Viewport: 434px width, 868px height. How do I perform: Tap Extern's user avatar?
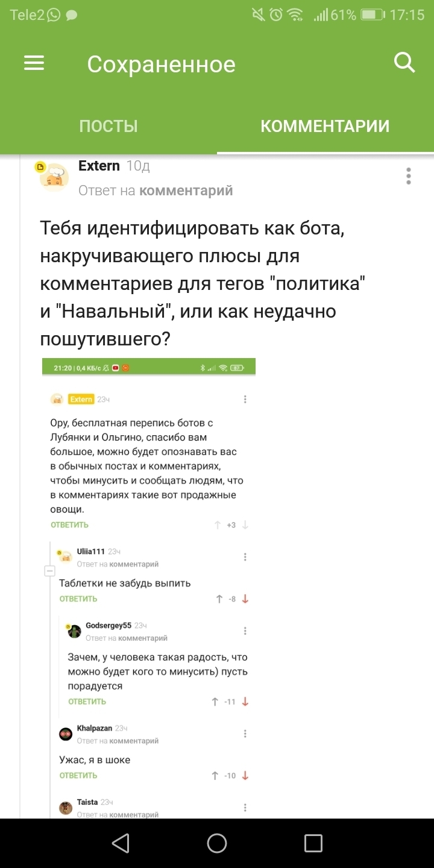[53, 177]
